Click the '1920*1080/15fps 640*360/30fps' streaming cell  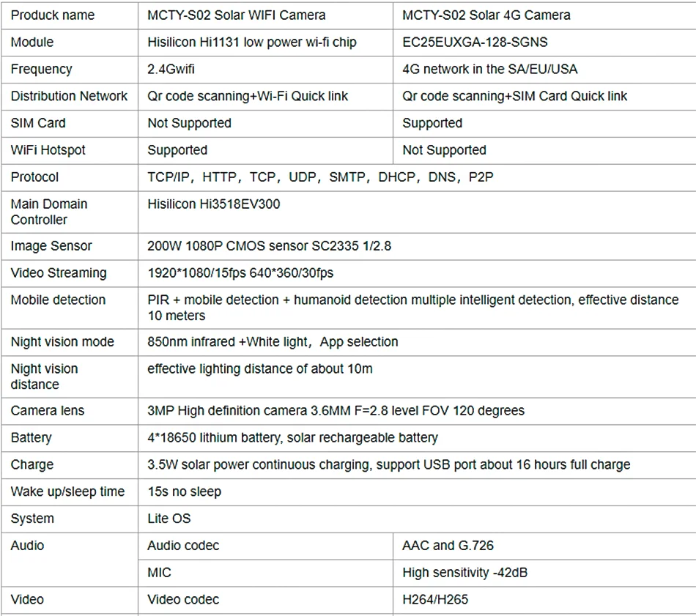click(417, 273)
